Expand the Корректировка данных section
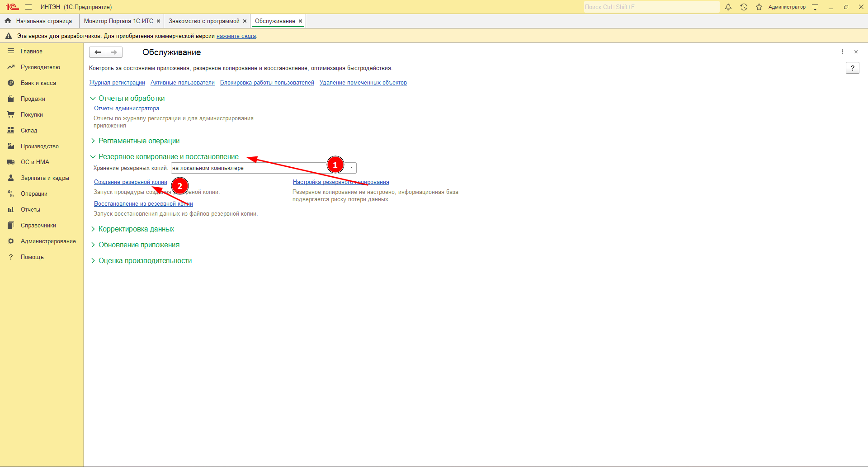The height and width of the screenshot is (467, 868). 93,229
